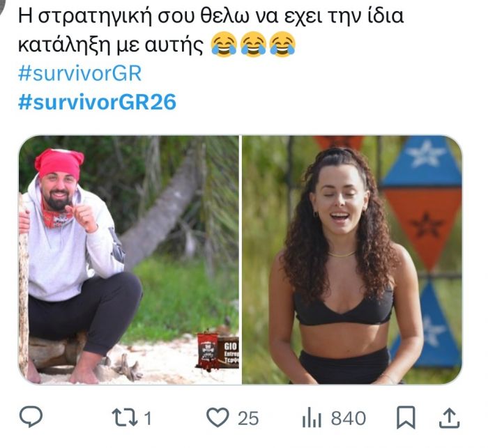The height and width of the screenshot is (448, 488).
Task: Open the reply speech bubble icon
Action: (x=31, y=417)
